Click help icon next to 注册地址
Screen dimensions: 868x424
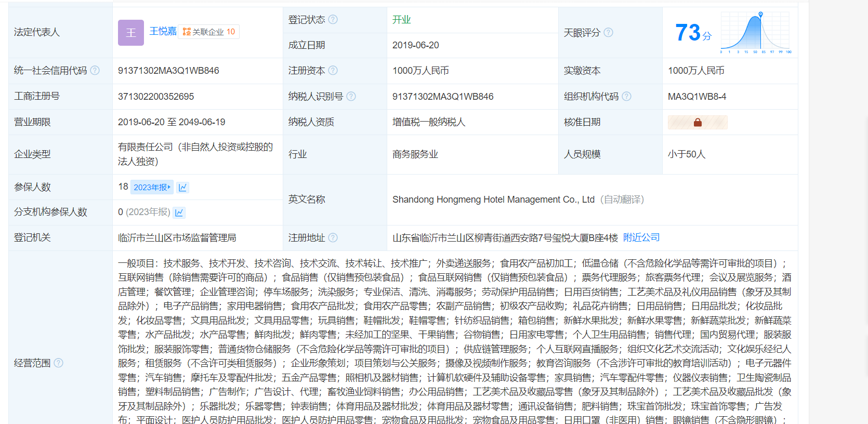click(x=333, y=237)
